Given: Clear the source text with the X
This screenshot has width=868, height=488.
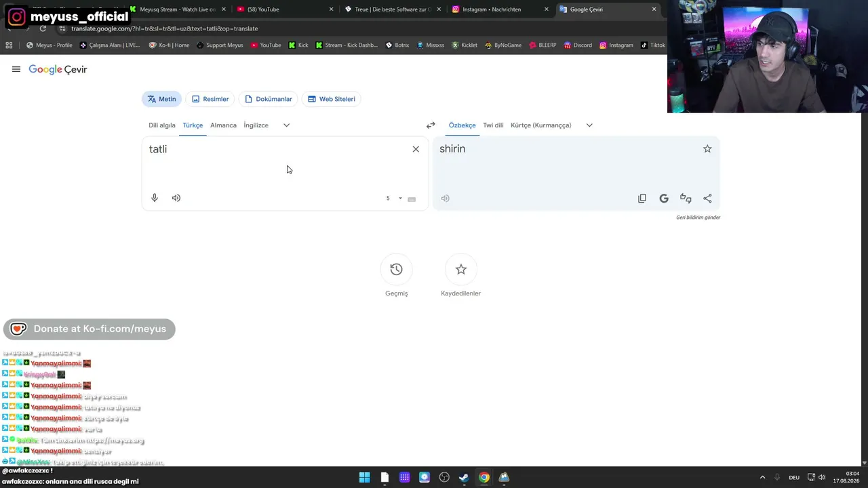Looking at the screenshot, I should (416, 149).
